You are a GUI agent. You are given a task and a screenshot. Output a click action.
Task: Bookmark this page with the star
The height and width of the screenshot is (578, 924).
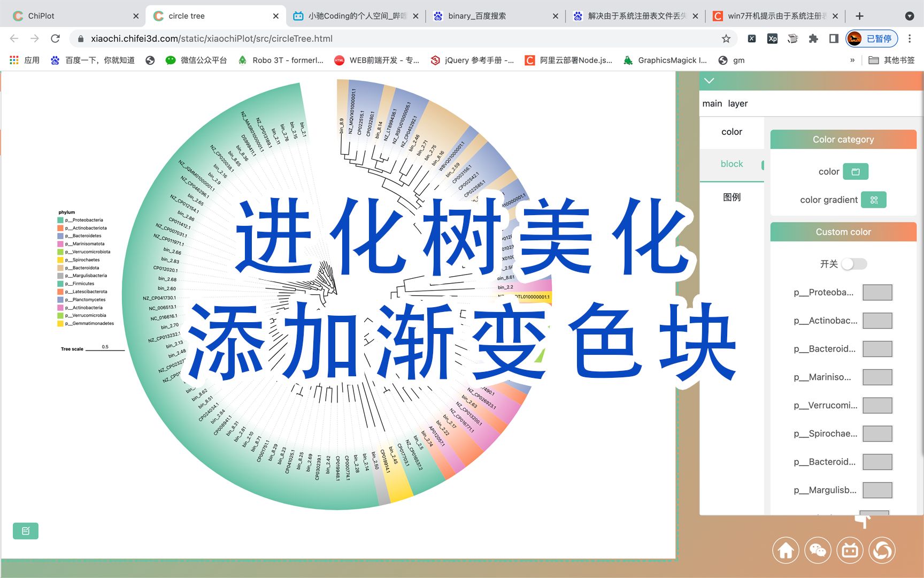[726, 39]
